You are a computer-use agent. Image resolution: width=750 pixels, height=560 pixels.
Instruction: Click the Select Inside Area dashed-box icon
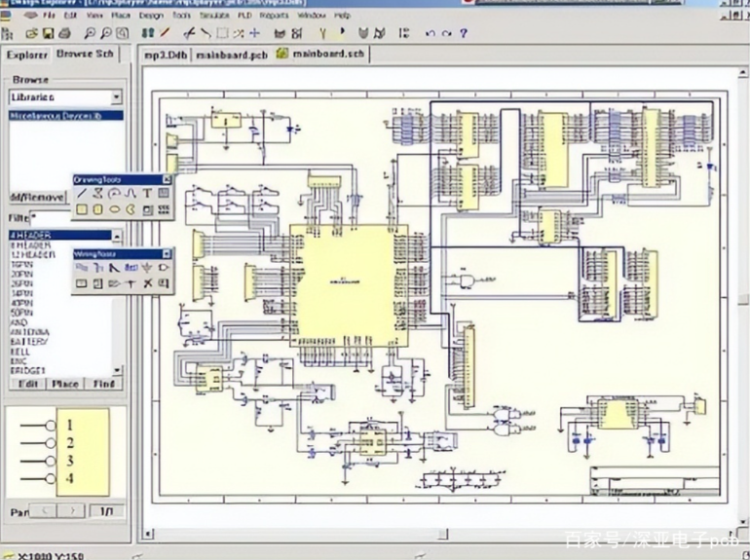click(222, 33)
